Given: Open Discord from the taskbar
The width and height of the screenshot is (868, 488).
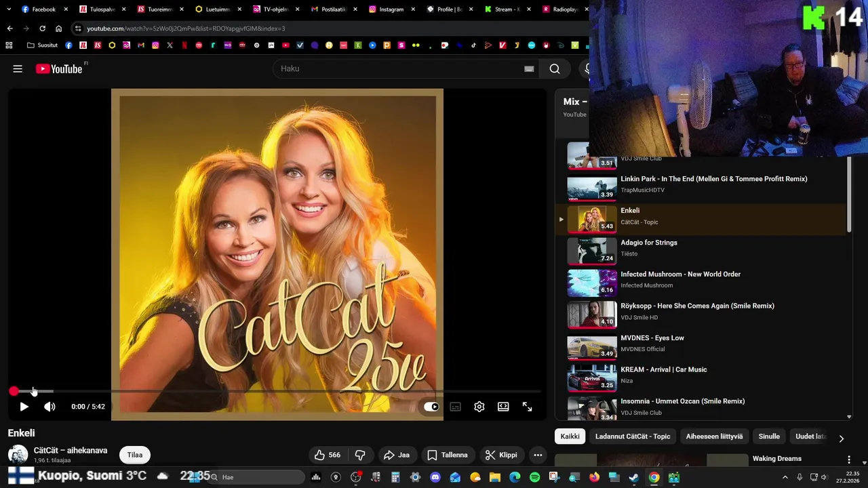Looking at the screenshot, I should pos(435,477).
